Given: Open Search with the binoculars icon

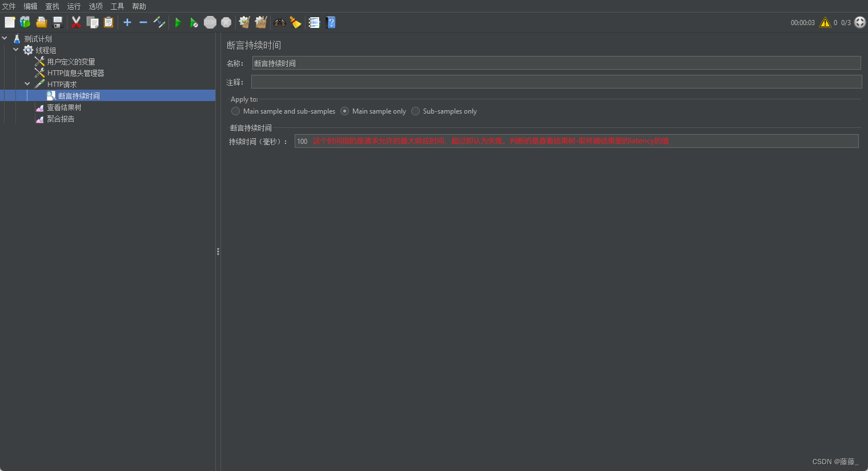Looking at the screenshot, I should pos(279,22).
